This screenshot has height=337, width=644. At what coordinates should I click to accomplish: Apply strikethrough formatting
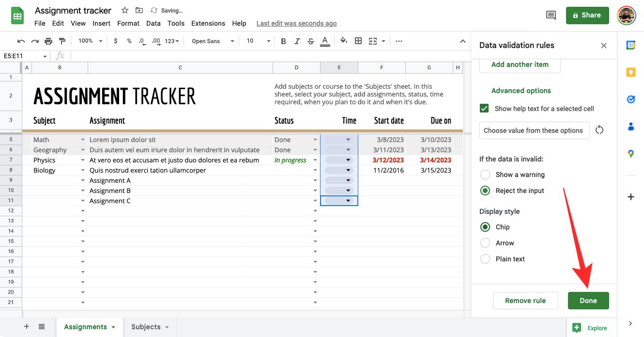click(310, 41)
